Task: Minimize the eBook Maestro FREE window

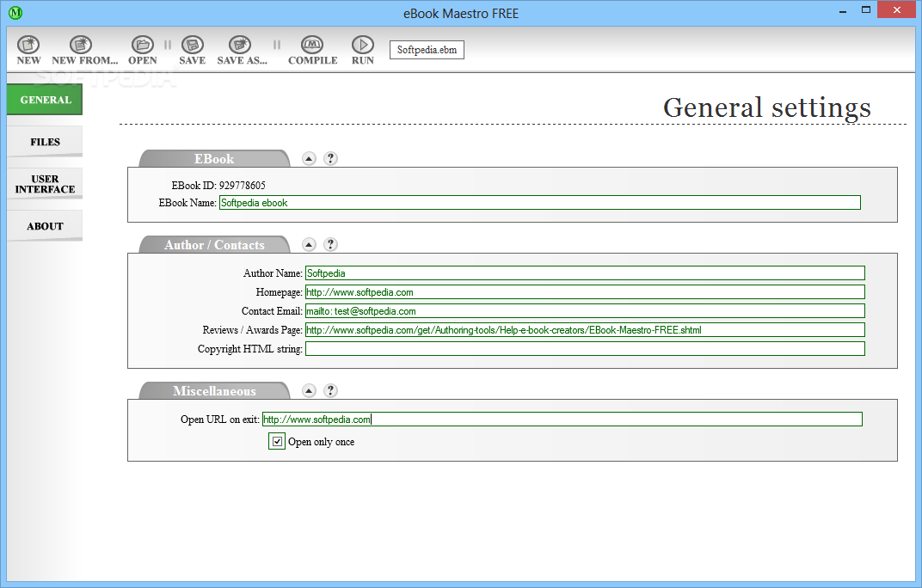Action: (843, 10)
